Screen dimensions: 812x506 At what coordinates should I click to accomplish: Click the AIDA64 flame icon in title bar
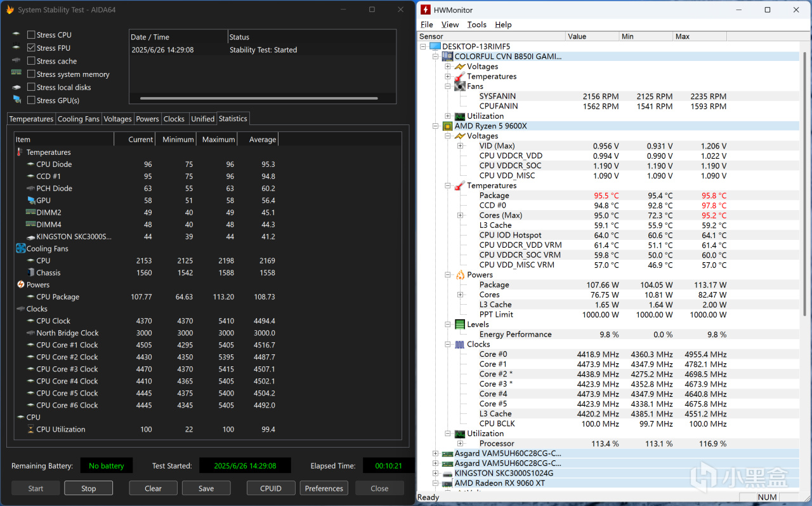point(10,10)
